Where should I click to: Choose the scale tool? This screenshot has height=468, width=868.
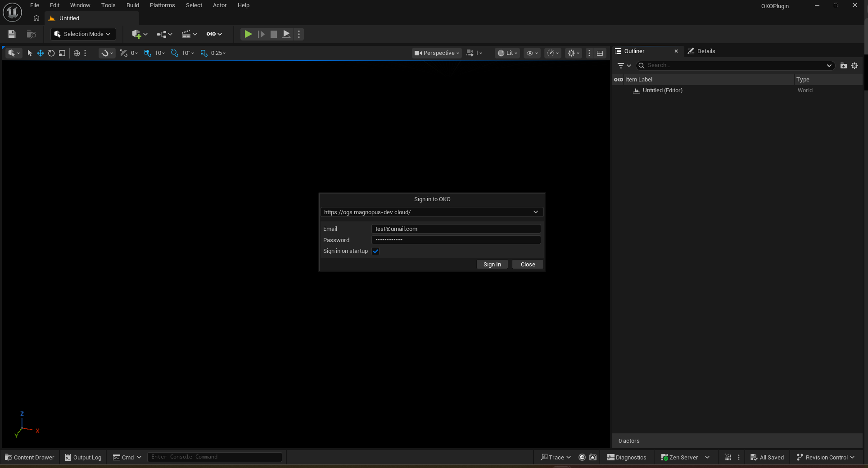(x=62, y=53)
